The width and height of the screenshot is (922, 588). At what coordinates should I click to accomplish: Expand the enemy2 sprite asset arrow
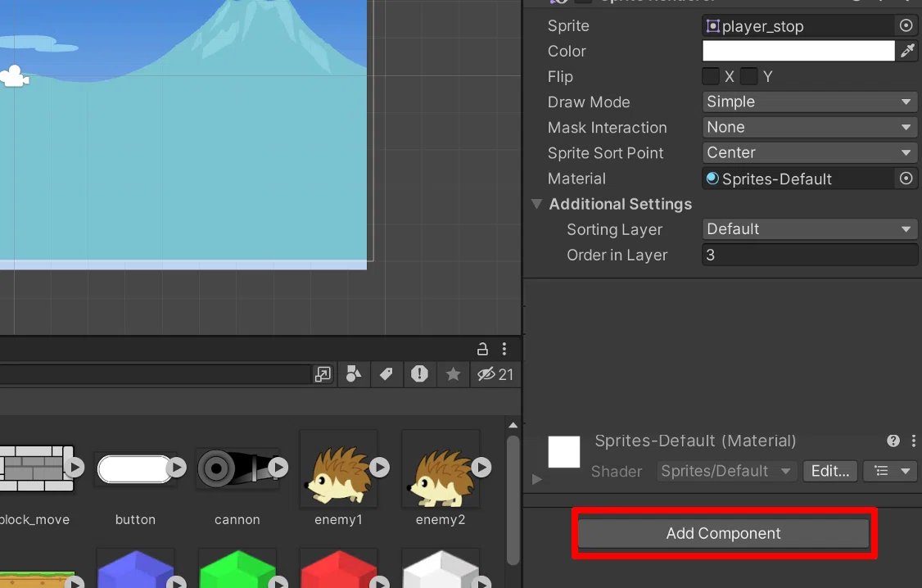click(x=481, y=468)
